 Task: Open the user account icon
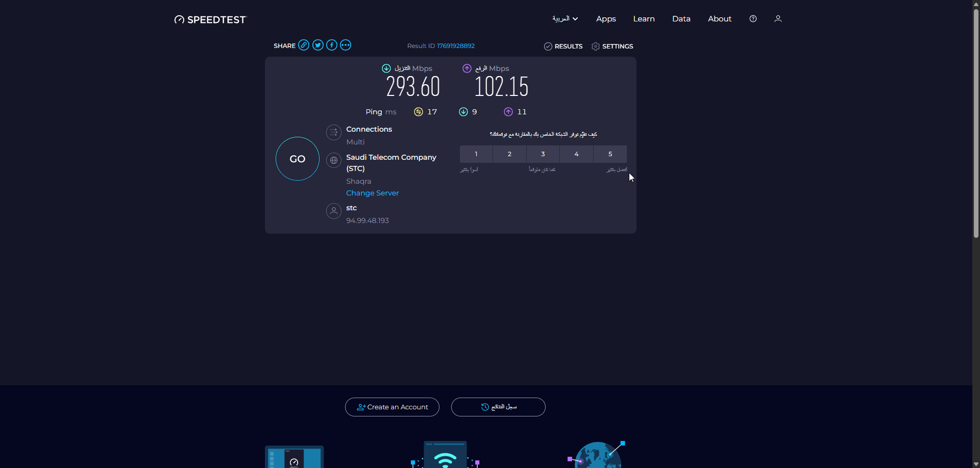(x=778, y=18)
